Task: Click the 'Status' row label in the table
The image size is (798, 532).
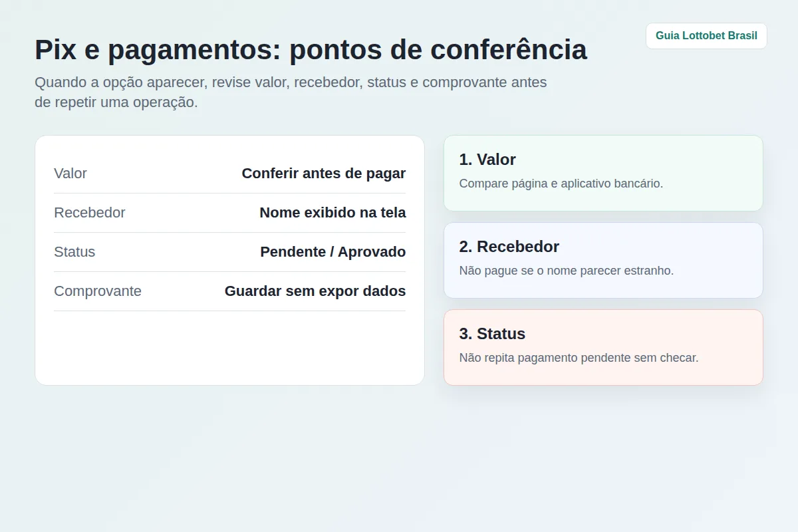Action: tap(74, 252)
